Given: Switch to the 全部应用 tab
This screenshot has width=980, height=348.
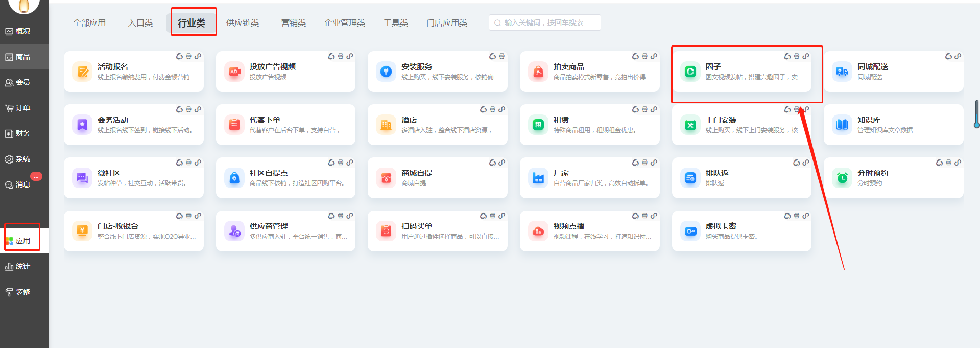Looking at the screenshot, I should (89, 23).
